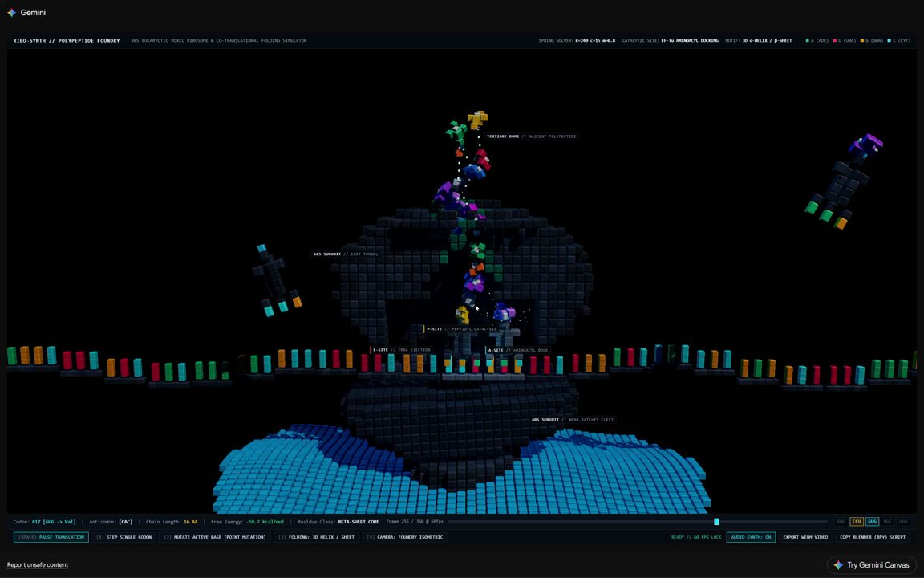Click Try Gemini Canvas button
The image size is (924, 578).
(872, 565)
